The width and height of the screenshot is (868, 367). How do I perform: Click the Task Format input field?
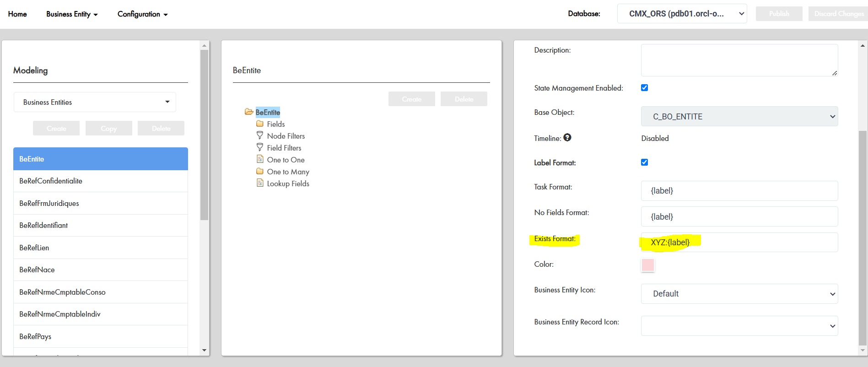[x=739, y=191]
